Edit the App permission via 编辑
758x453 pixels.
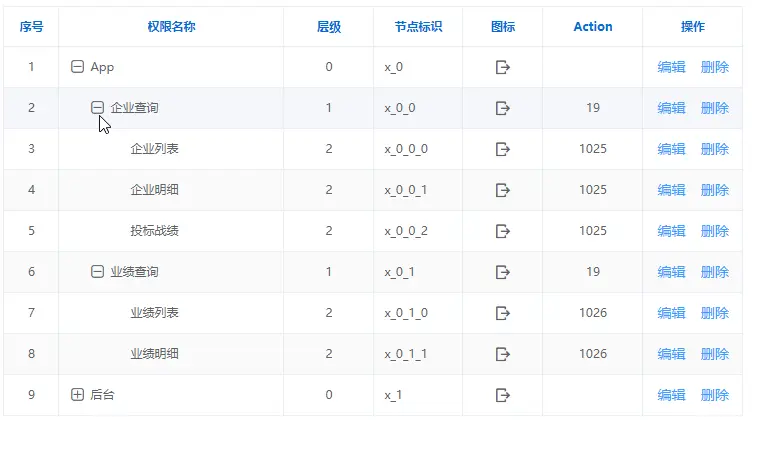pos(671,67)
